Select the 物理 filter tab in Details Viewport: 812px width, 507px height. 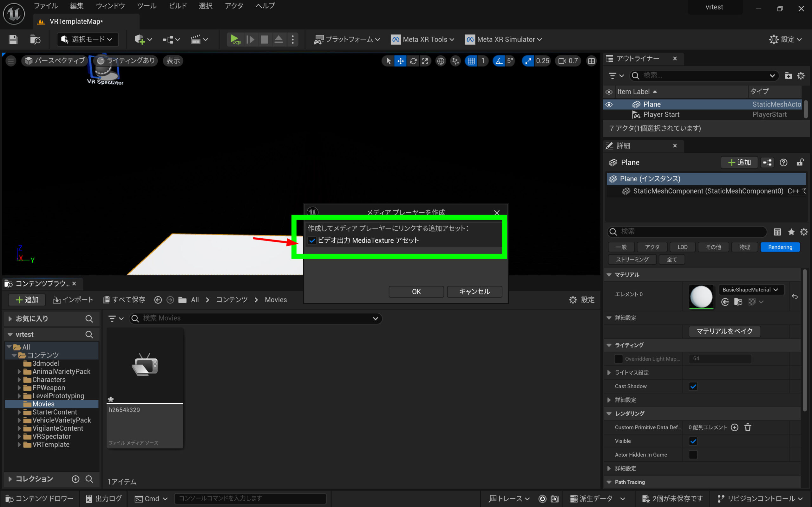744,247
